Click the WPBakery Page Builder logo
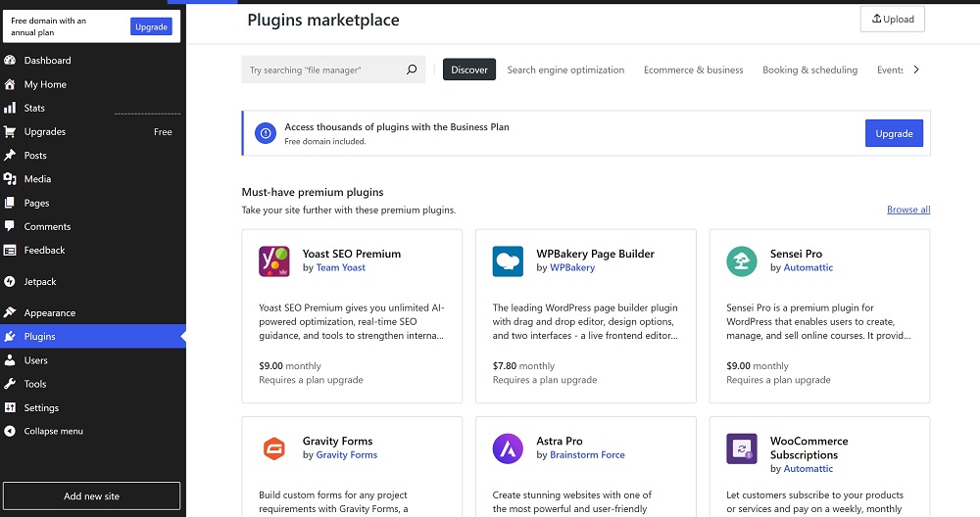This screenshot has height=517, width=980. point(508,261)
